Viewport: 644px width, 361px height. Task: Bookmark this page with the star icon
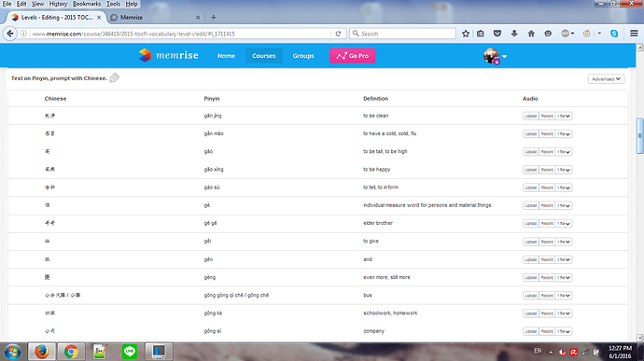click(x=466, y=34)
